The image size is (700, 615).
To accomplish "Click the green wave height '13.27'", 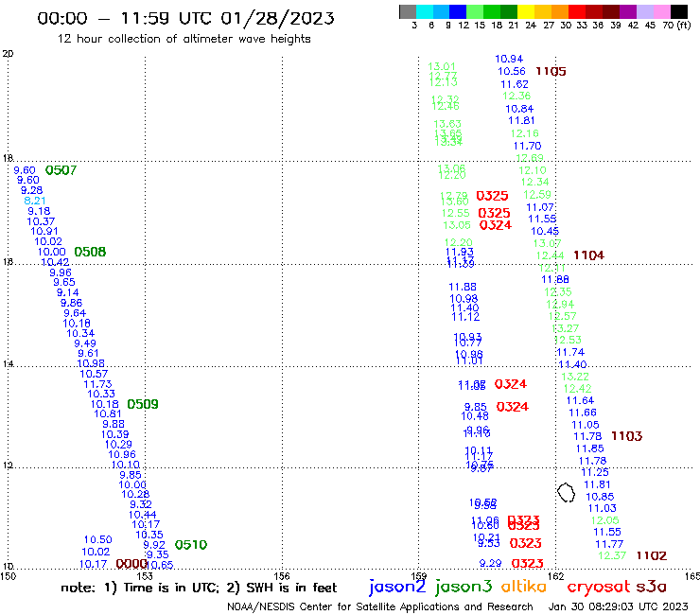I will point(565,328).
